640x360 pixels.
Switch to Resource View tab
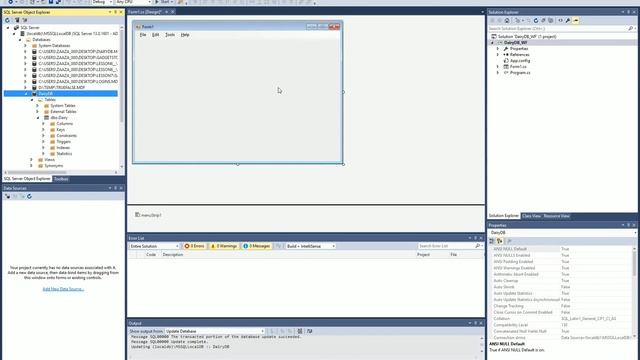pyautogui.click(x=556, y=216)
